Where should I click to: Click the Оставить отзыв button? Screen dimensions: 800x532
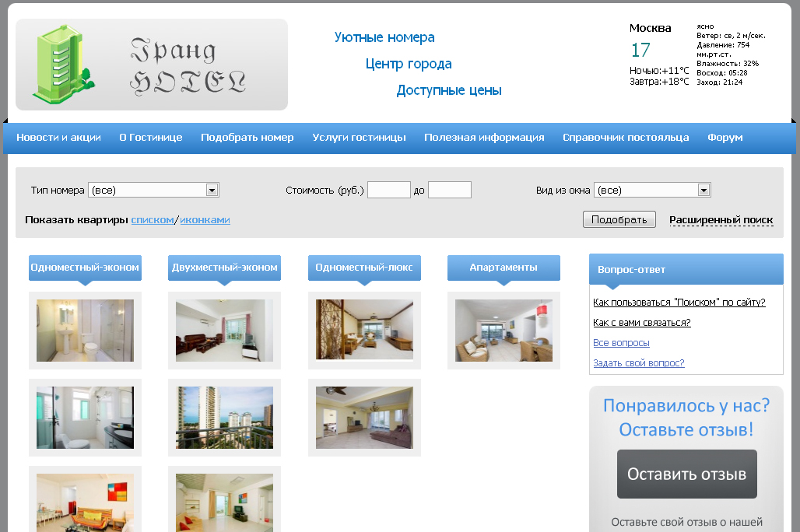[x=686, y=474]
